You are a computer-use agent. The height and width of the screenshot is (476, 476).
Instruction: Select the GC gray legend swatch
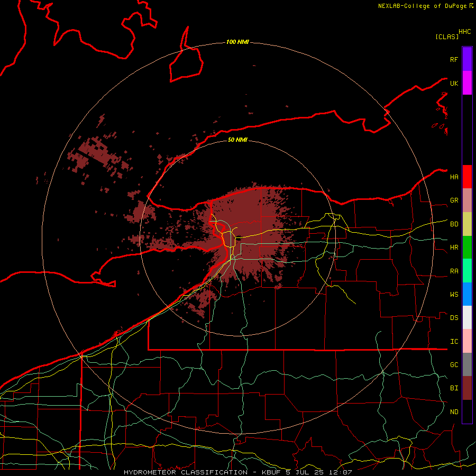(467, 364)
